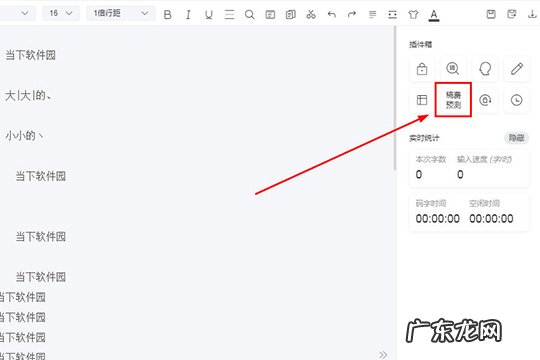Redo the last undone edit

click(352, 14)
